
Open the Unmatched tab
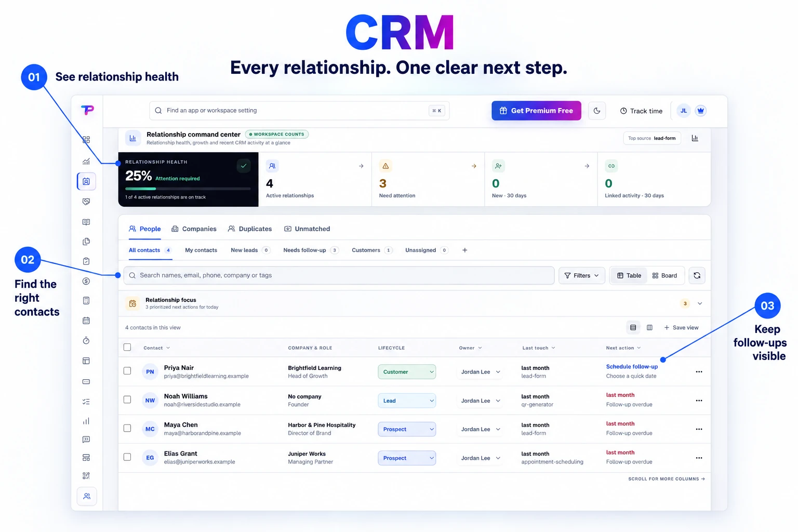[x=307, y=229]
